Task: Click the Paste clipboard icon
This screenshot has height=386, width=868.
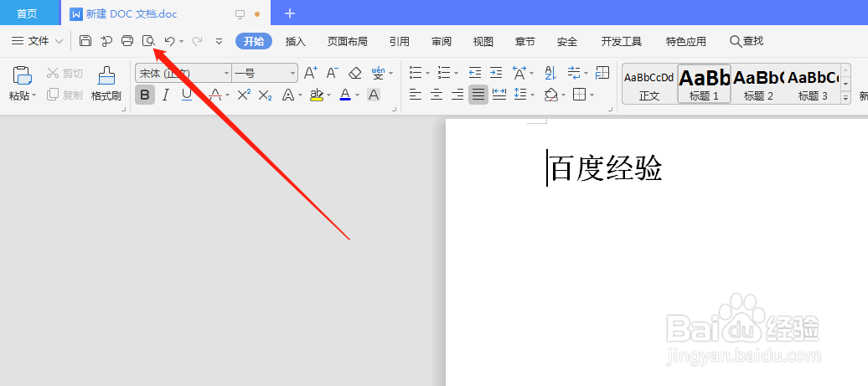Action: (x=22, y=75)
